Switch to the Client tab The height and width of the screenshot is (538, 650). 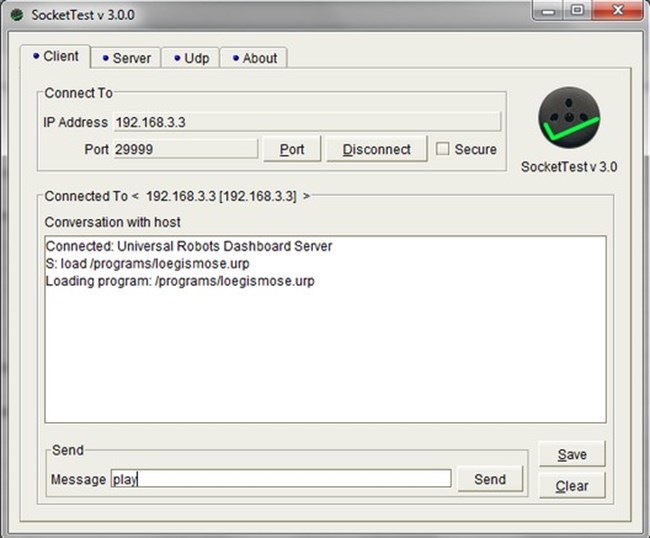click(x=55, y=57)
